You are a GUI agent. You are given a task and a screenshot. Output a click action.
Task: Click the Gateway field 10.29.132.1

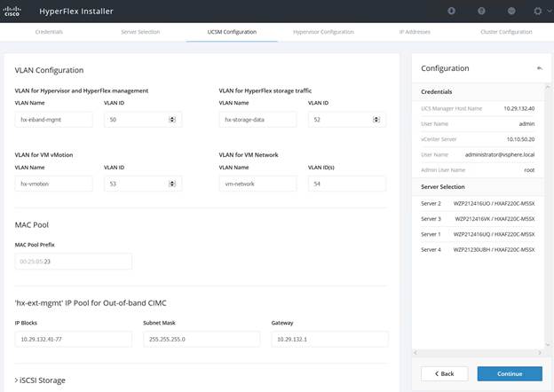330,339
